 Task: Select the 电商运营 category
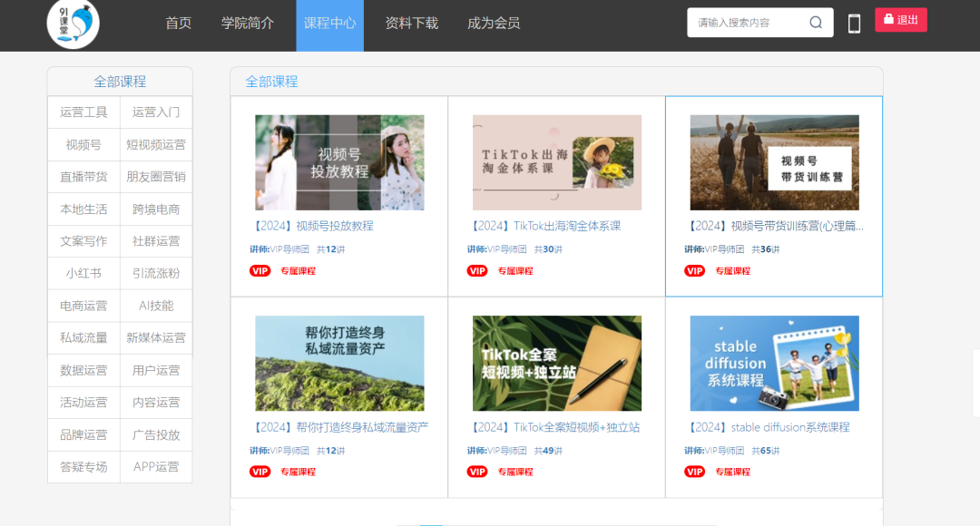(x=83, y=307)
